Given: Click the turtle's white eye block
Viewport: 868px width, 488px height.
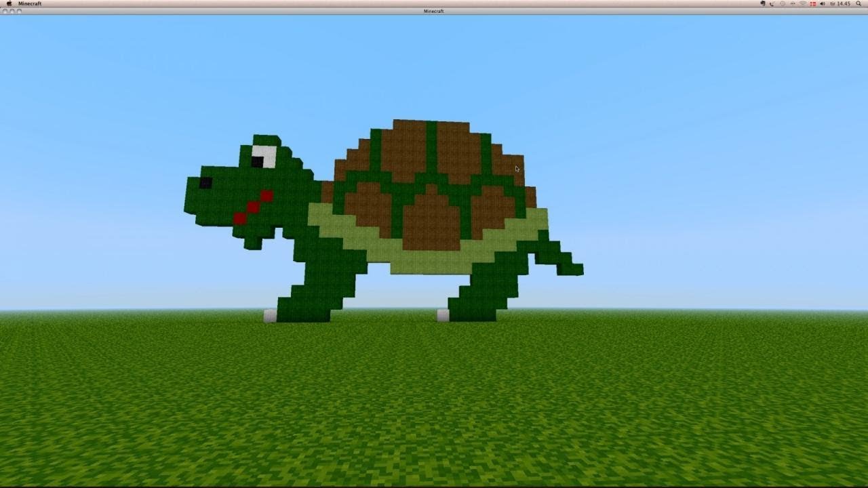Looking at the screenshot, I should 264,157.
